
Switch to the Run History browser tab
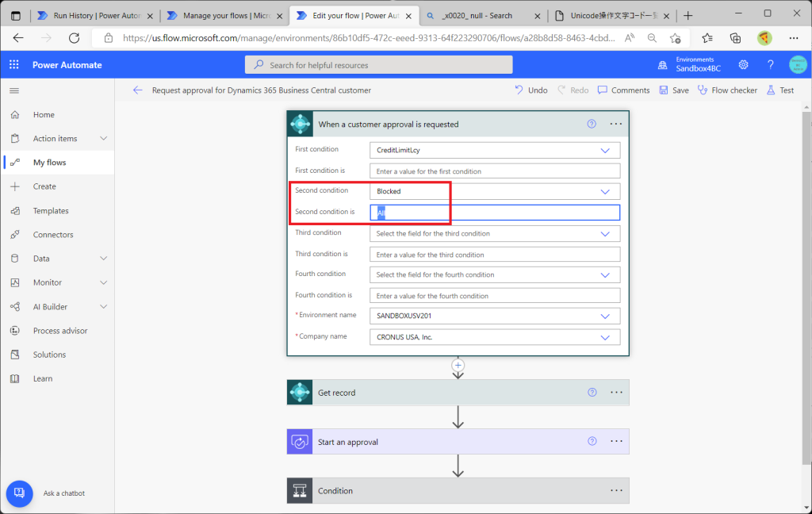[95, 16]
